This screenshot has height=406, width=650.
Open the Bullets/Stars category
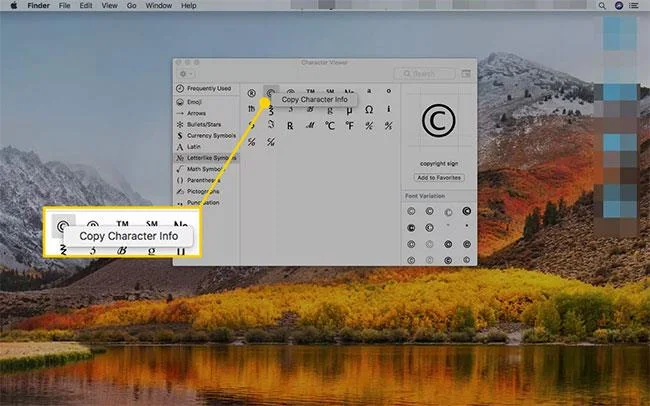click(x=206, y=124)
